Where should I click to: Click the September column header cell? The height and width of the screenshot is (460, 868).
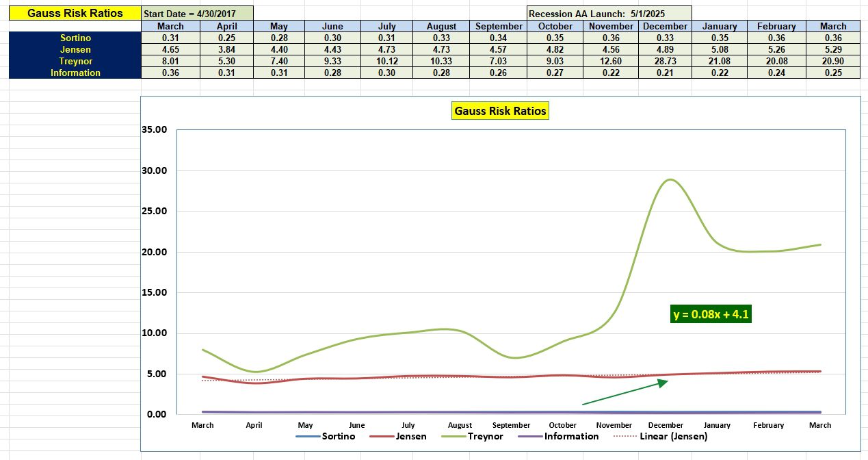pyautogui.click(x=498, y=26)
